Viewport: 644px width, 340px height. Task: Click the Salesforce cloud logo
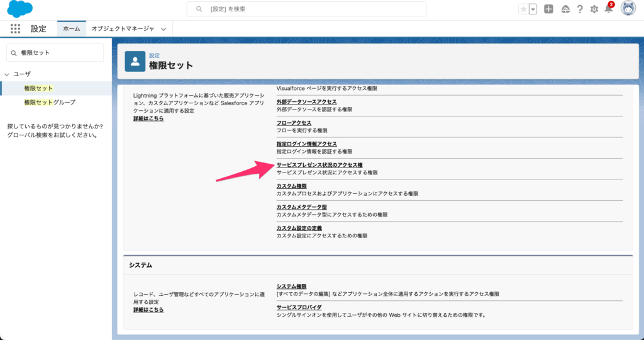(x=20, y=9)
